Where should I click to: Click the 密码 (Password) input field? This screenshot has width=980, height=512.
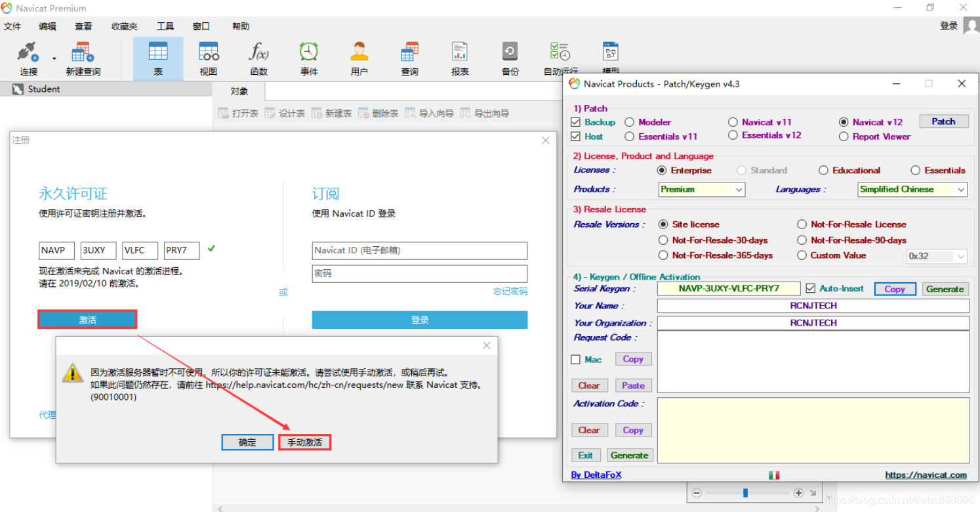(x=420, y=273)
